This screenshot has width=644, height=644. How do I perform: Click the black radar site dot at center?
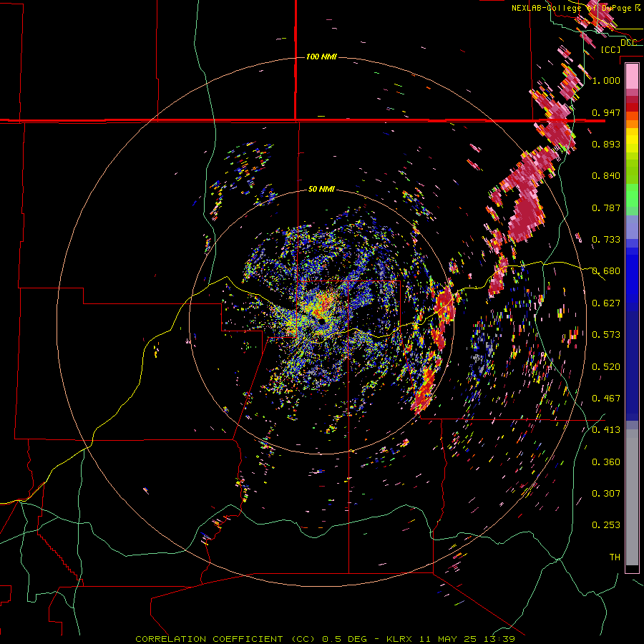(323, 321)
